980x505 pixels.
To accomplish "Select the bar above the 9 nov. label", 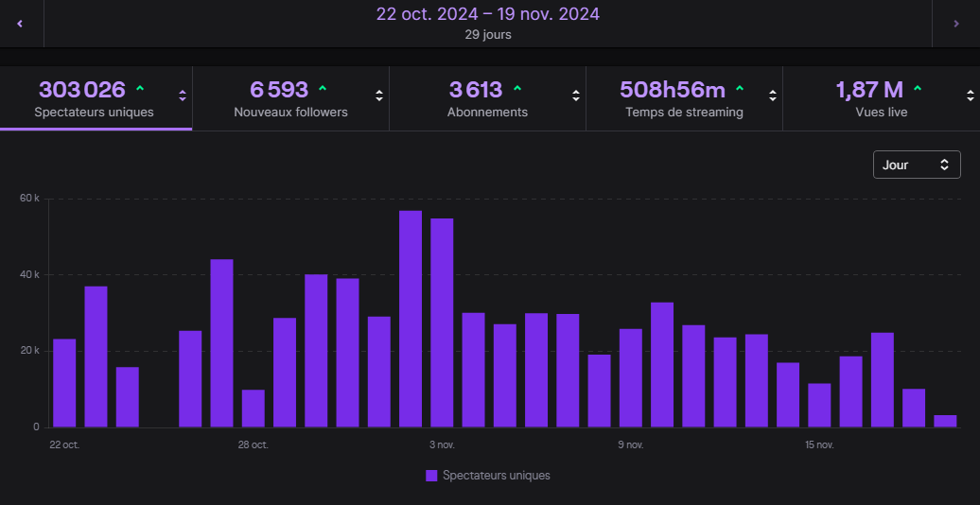I will point(631,378).
